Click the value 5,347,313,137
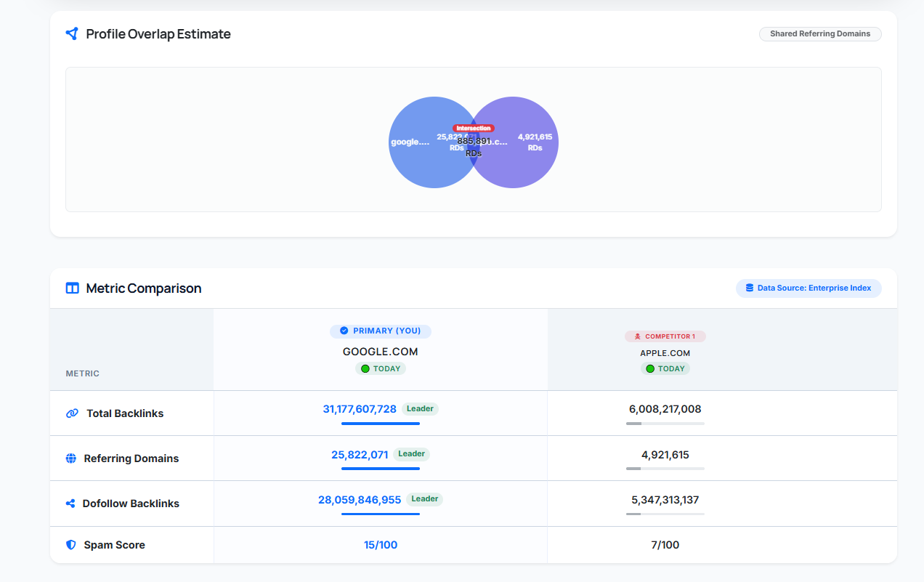The width and height of the screenshot is (924, 582). [665, 499]
